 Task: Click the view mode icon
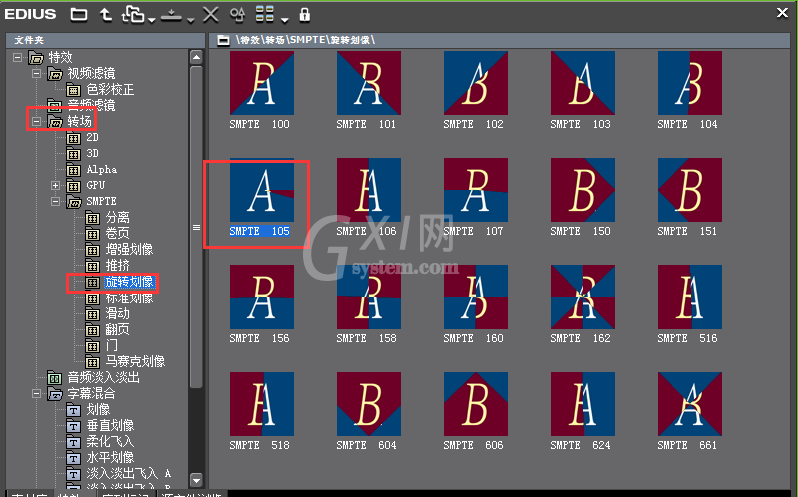tap(265, 14)
